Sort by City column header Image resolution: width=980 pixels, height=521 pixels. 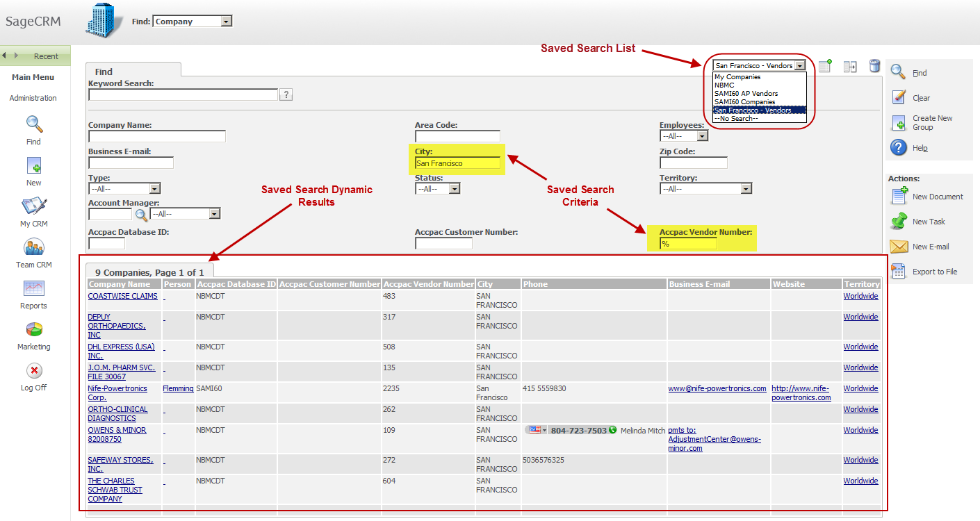point(485,284)
